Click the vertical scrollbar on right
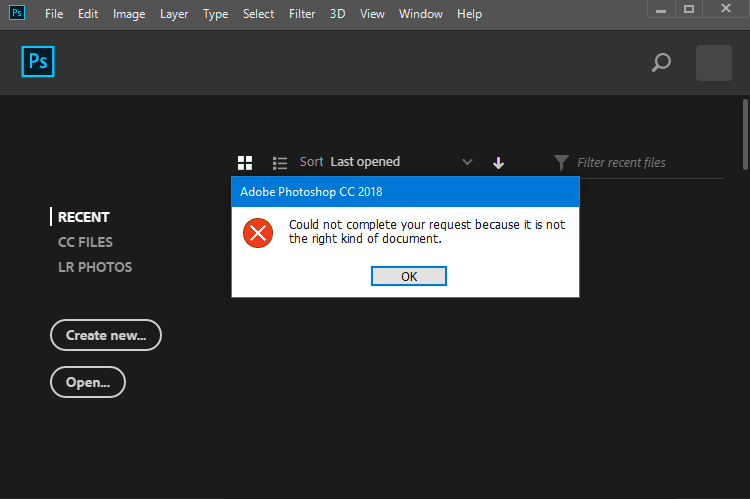Viewport: 750px width, 499px height. tap(745, 134)
